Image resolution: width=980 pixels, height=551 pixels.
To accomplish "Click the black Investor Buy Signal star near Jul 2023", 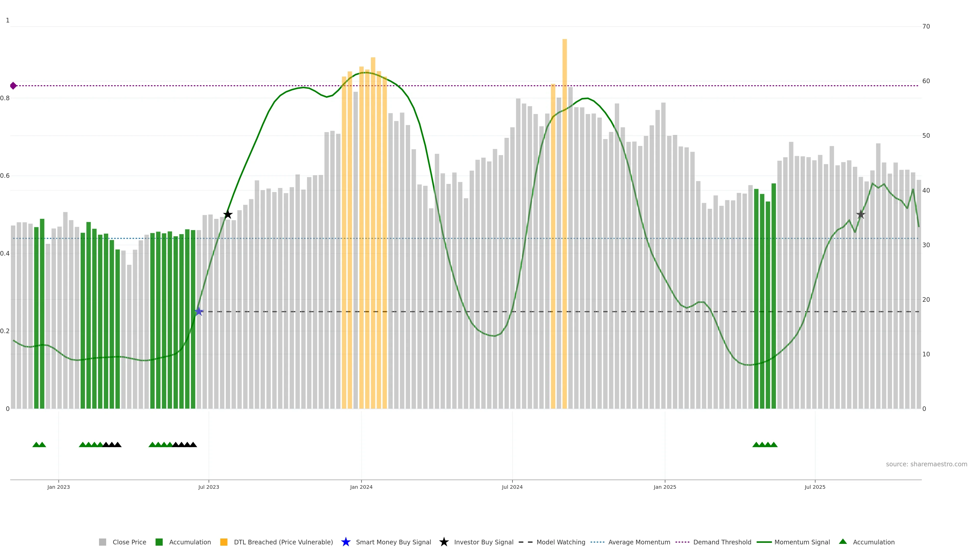I will pos(227,215).
